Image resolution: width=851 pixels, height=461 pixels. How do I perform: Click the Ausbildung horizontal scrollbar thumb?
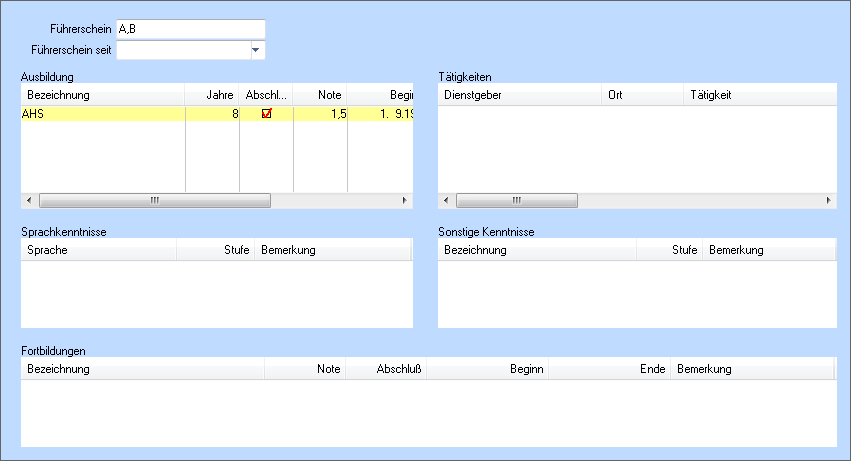click(154, 200)
